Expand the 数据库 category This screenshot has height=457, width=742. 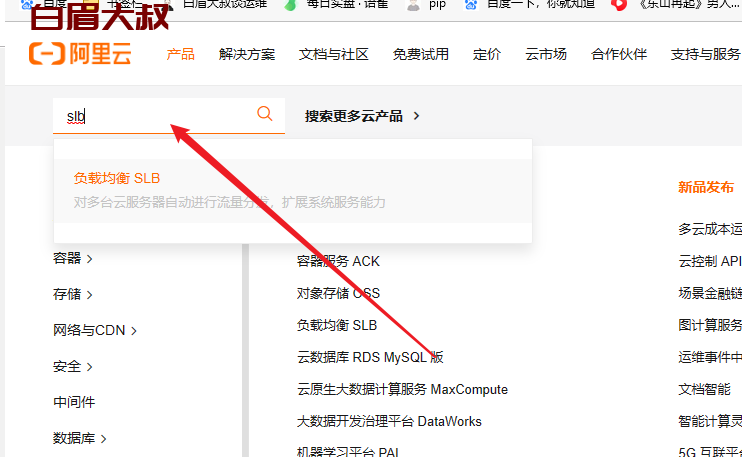pos(80,438)
